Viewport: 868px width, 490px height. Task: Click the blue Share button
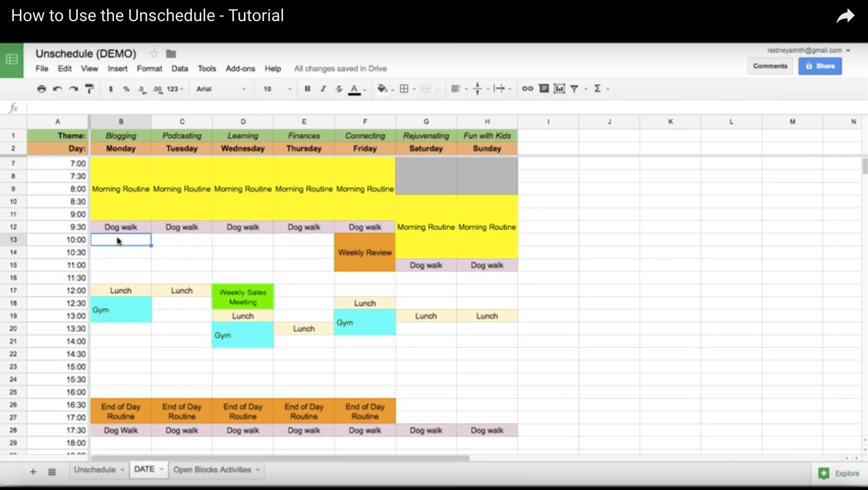(x=820, y=66)
